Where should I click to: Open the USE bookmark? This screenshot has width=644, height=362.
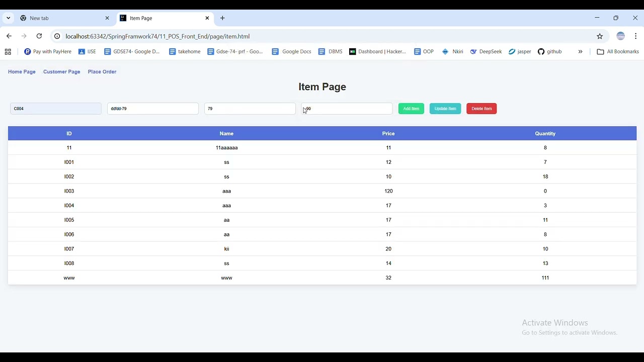click(x=87, y=52)
